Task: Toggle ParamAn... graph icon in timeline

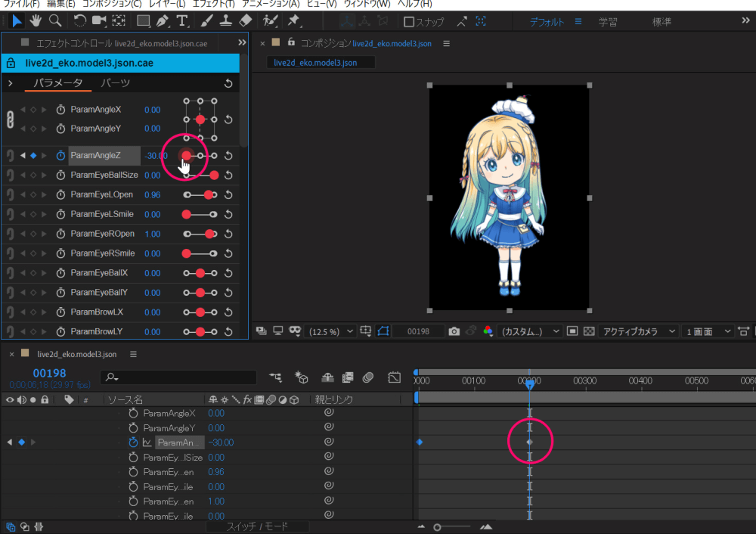Action: click(147, 442)
